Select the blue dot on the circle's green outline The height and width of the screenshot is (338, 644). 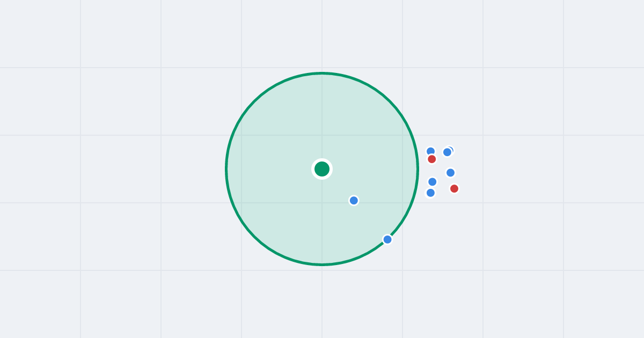387,239
